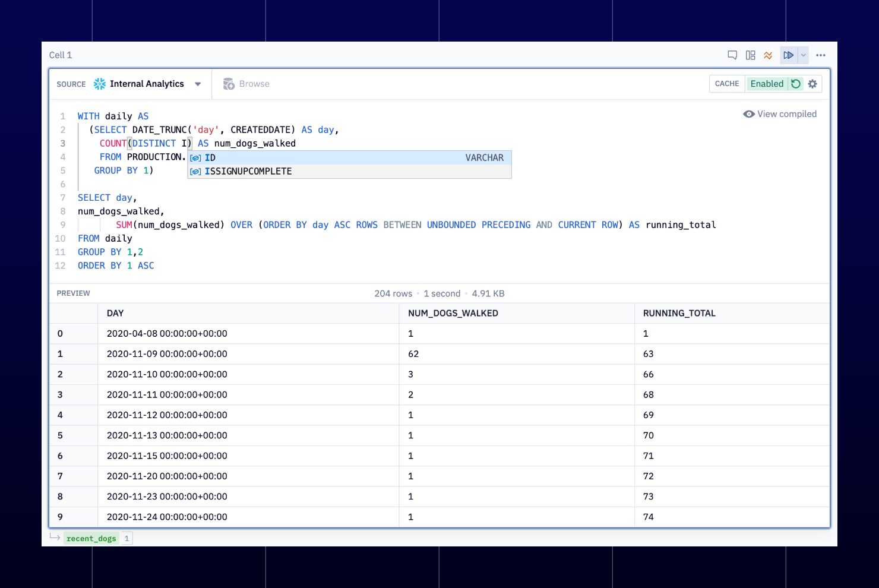Select the PREVIEW section label
Image resolution: width=879 pixels, height=588 pixels.
pyautogui.click(x=73, y=293)
